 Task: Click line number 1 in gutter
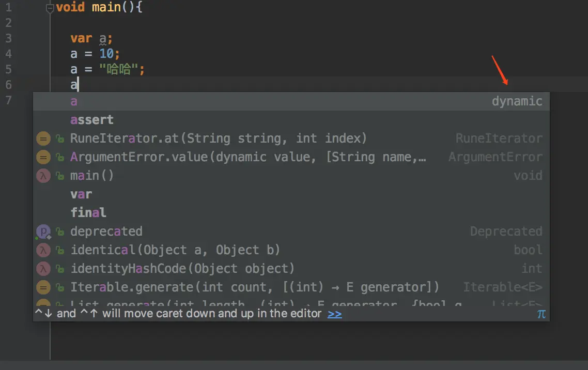tap(8, 8)
